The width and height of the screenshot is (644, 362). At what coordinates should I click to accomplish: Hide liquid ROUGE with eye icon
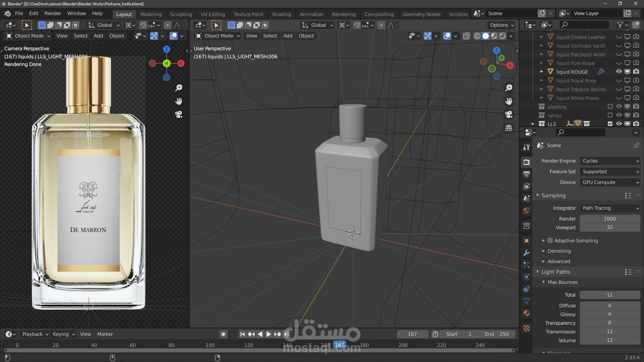pyautogui.click(x=619, y=72)
